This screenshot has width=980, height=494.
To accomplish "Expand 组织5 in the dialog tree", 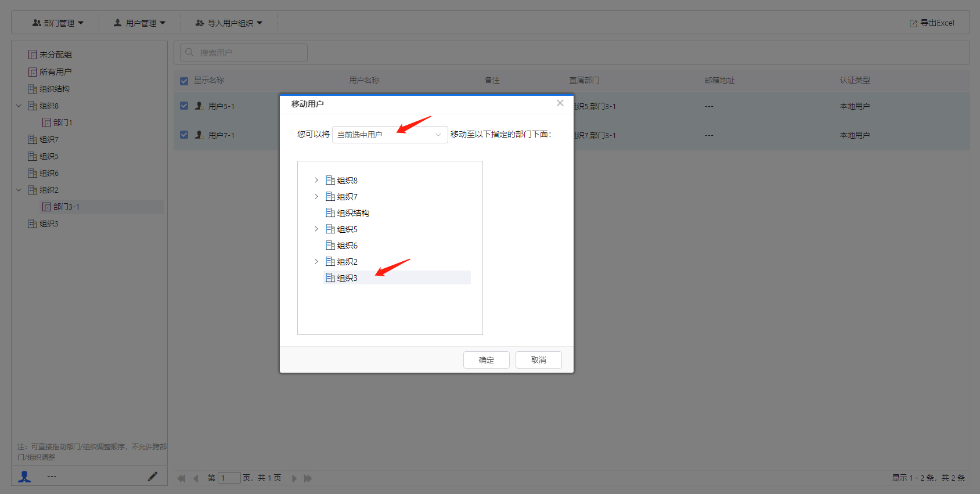I will 316,229.
